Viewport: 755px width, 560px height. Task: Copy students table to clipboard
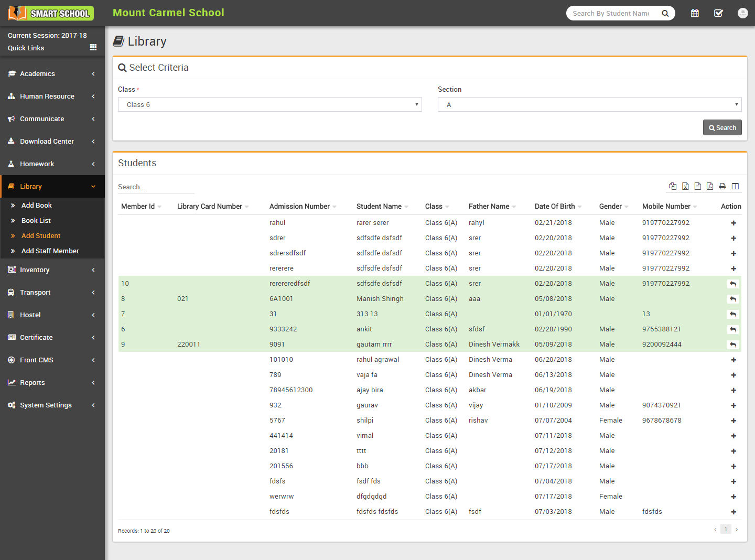click(x=673, y=186)
